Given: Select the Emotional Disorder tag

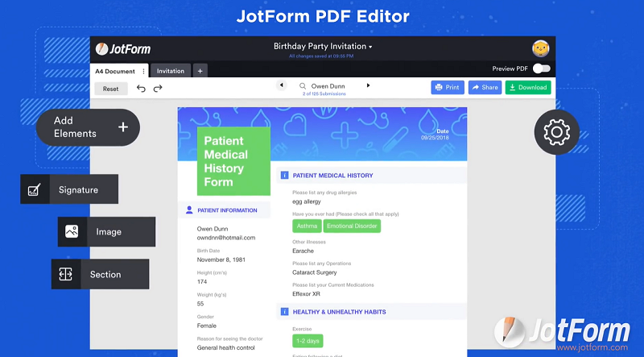Looking at the screenshot, I should click(x=352, y=226).
